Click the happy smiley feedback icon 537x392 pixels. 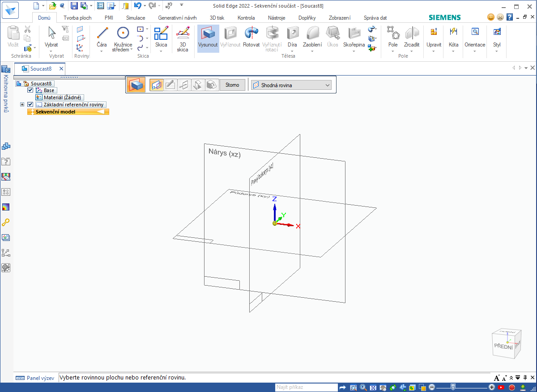[x=491, y=17]
